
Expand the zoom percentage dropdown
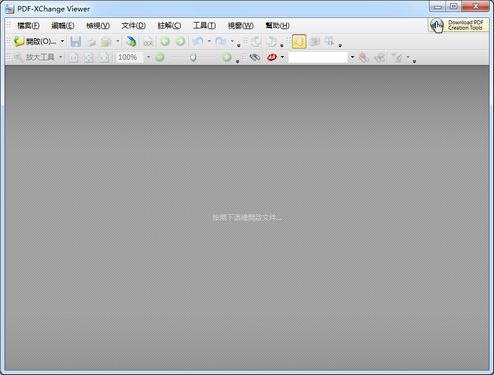[x=148, y=57]
